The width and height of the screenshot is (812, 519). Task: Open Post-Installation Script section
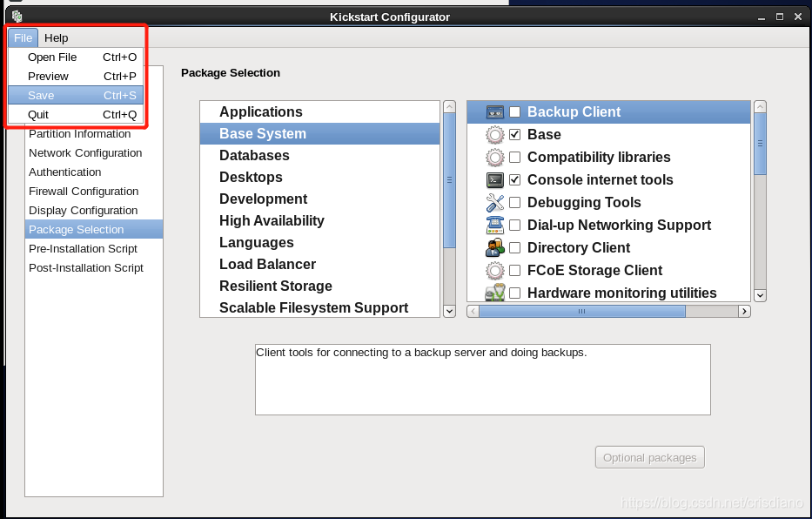[x=94, y=268]
